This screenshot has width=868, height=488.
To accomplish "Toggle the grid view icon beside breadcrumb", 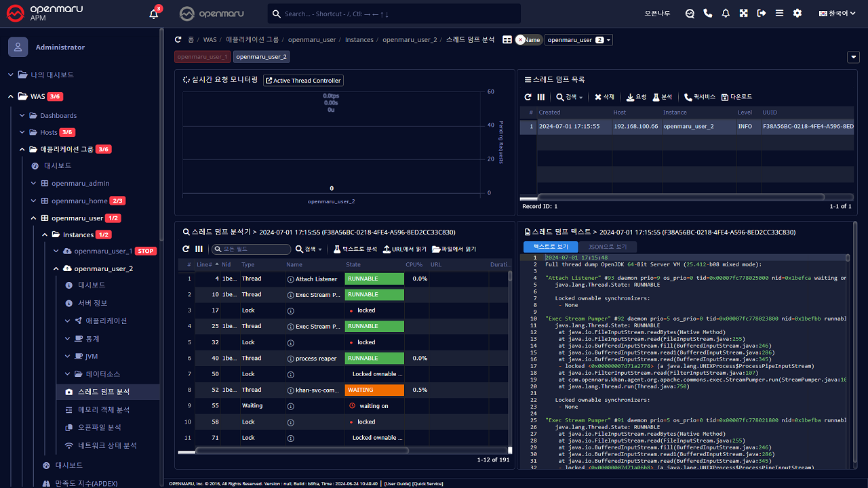I will [x=507, y=40].
